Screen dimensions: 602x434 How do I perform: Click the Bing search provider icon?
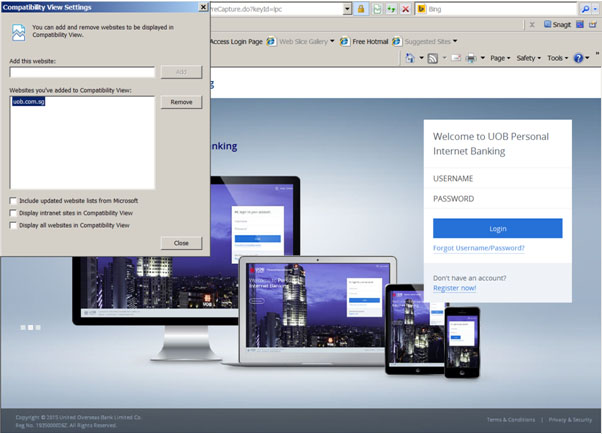coord(421,9)
